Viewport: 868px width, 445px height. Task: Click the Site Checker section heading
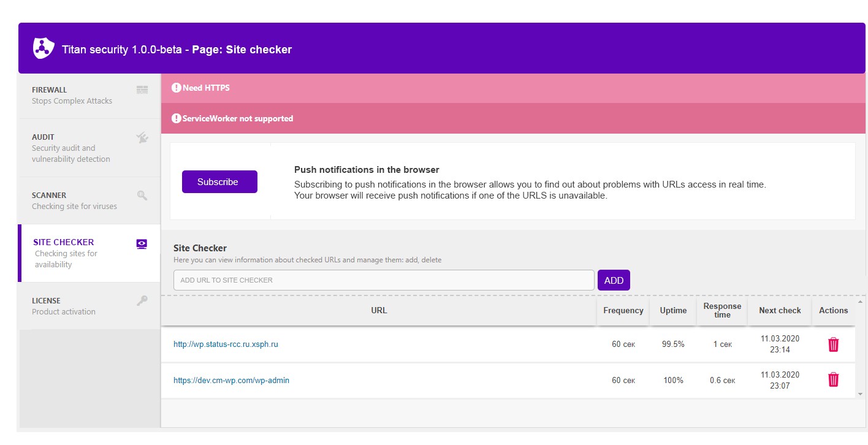click(200, 248)
